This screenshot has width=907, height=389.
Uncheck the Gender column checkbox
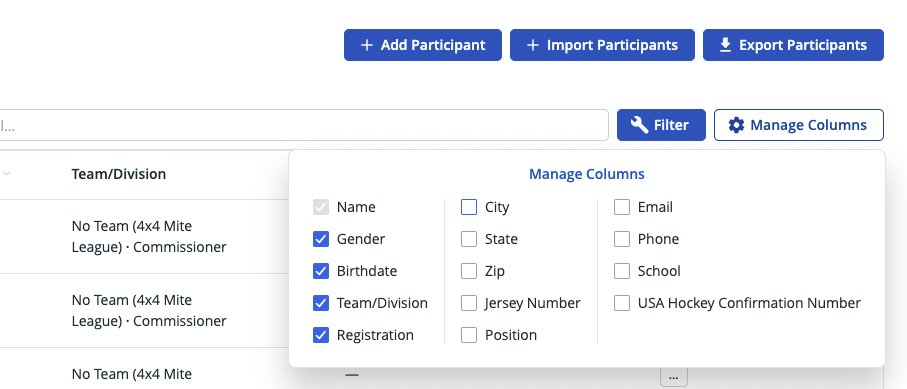coord(321,239)
